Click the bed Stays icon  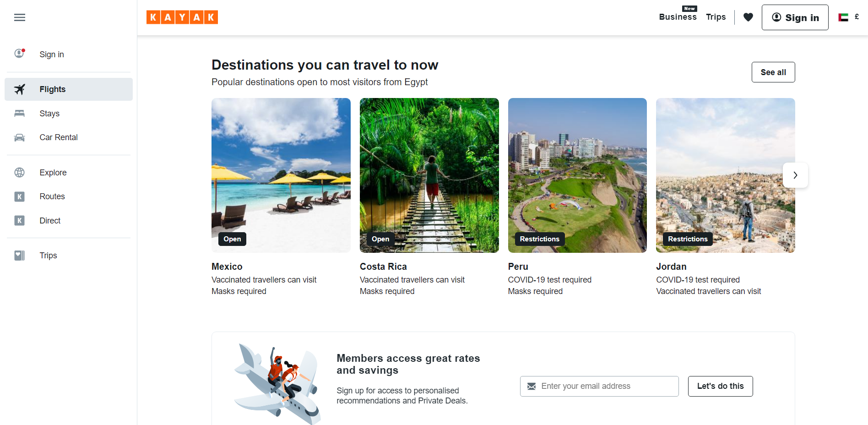20,114
